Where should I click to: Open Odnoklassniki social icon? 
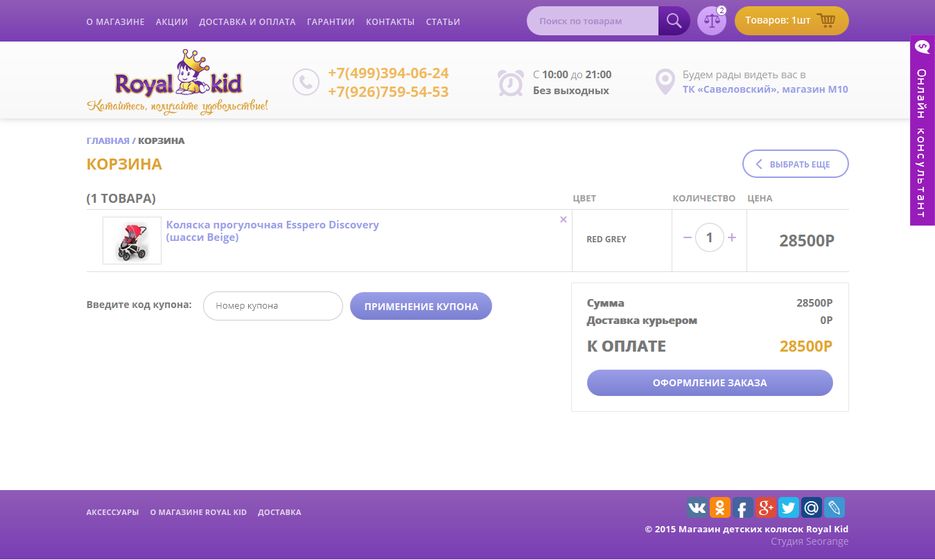coord(720,508)
